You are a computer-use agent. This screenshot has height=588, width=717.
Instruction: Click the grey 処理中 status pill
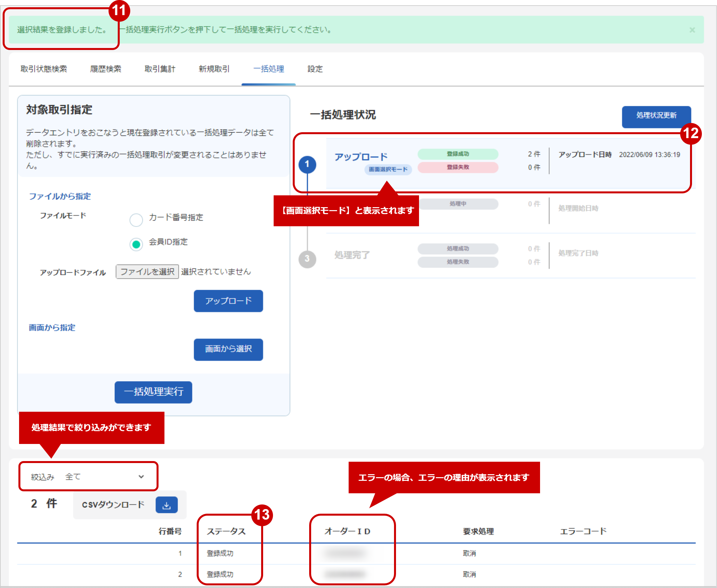(x=458, y=204)
